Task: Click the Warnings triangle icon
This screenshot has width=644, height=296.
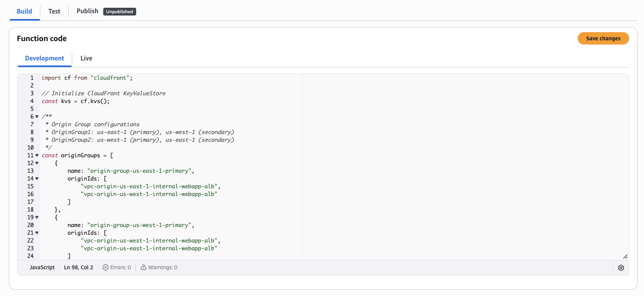Action: click(144, 267)
